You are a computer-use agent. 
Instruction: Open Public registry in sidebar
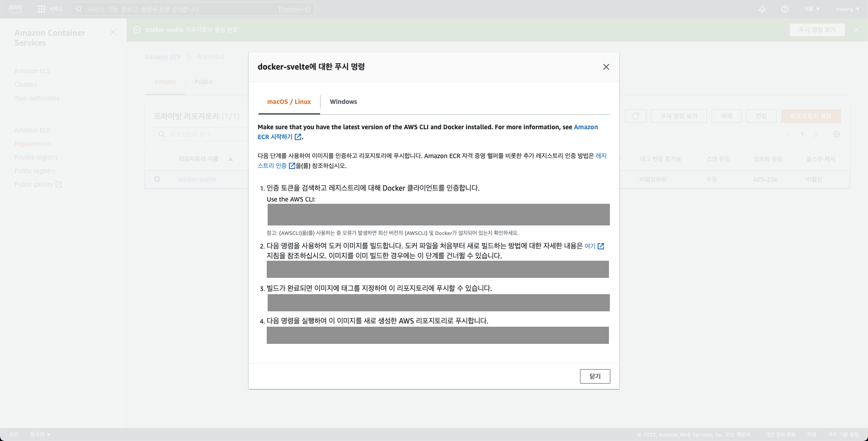pyautogui.click(x=35, y=171)
